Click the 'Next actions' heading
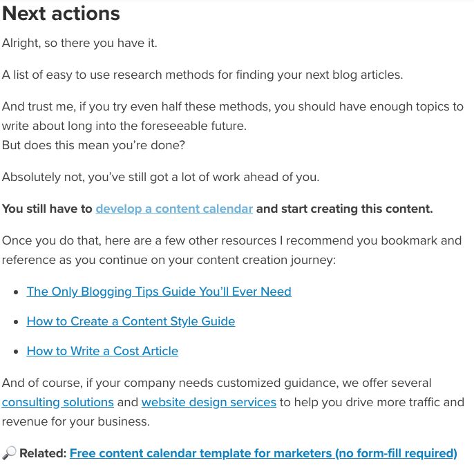 coord(61,14)
